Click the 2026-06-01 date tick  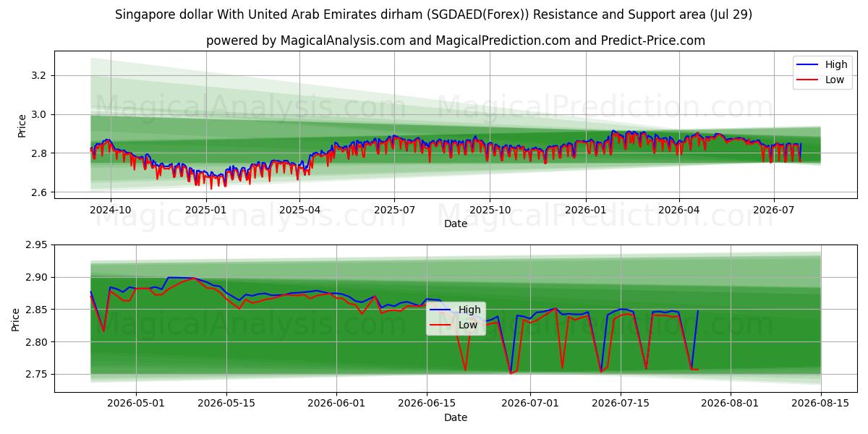coord(336,403)
